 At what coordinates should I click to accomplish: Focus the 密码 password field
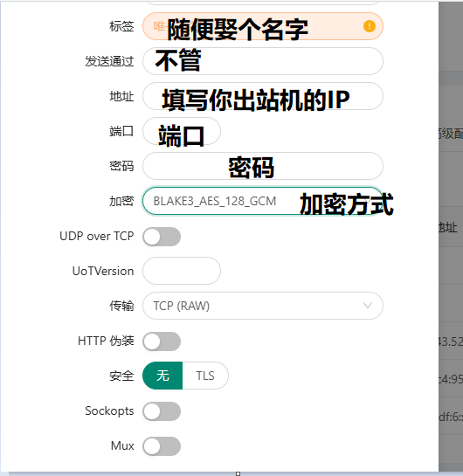pos(263,166)
